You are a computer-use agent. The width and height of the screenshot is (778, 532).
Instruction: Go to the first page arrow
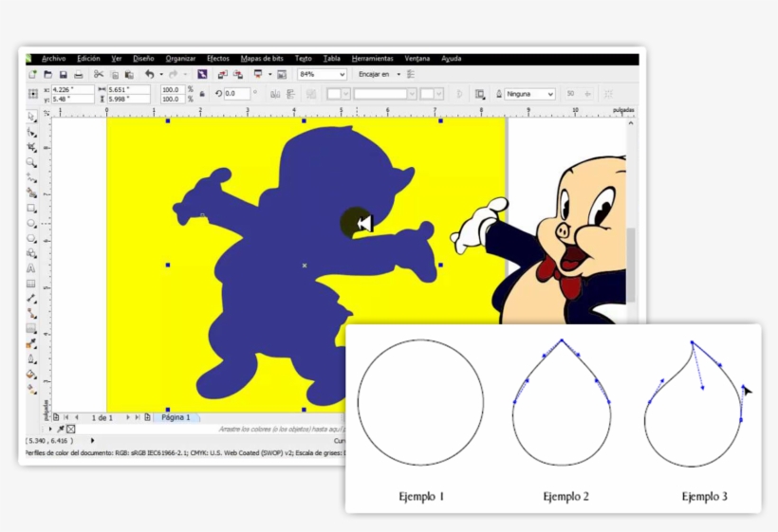click(66, 417)
